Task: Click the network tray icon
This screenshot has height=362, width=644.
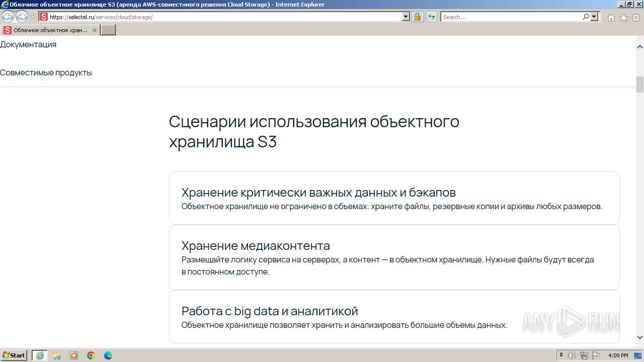Action: point(584,355)
